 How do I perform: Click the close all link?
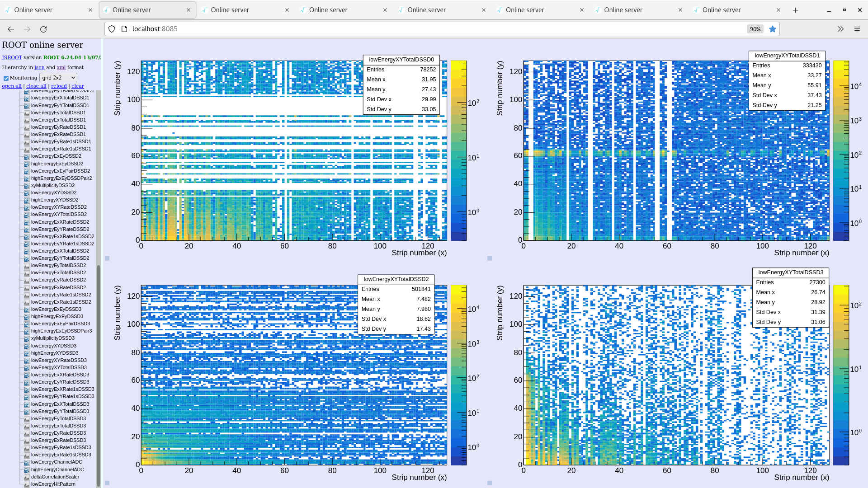[36, 86]
